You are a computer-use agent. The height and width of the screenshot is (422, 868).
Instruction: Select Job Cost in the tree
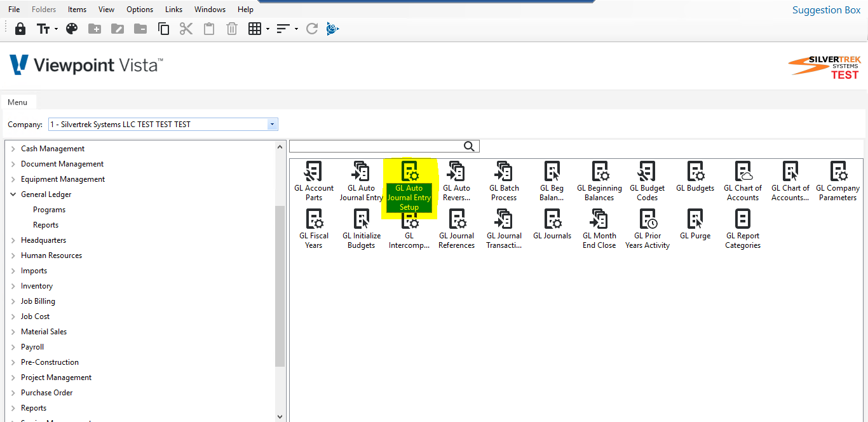35,316
